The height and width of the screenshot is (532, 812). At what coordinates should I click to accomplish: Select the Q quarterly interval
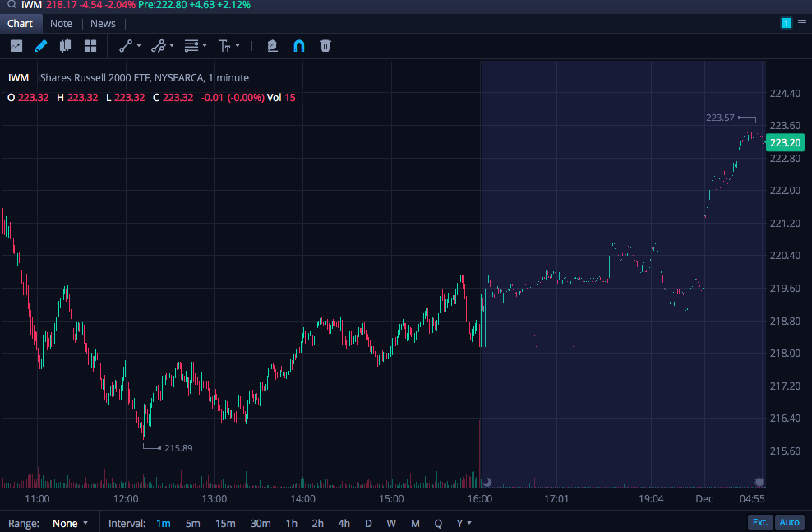[438, 523]
